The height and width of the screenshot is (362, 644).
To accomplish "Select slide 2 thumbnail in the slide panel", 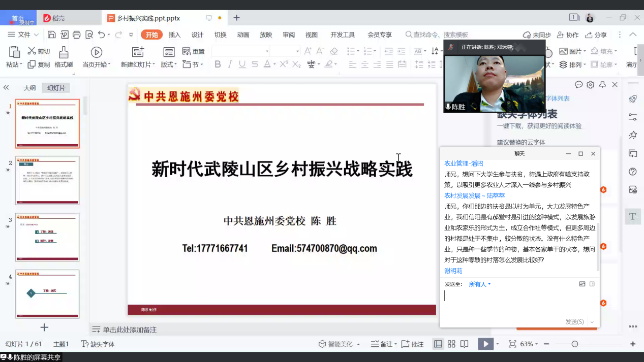I will (x=47, y=180).
